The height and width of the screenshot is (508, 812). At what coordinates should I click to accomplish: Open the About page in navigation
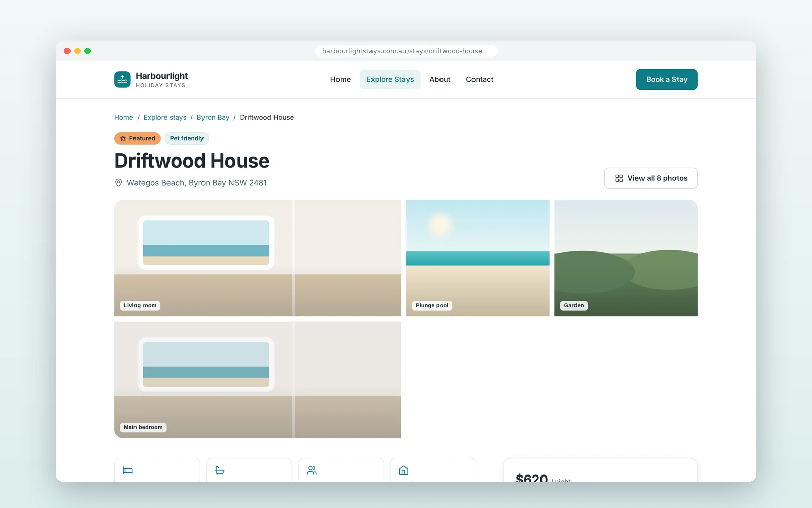(x=439, y=79)
